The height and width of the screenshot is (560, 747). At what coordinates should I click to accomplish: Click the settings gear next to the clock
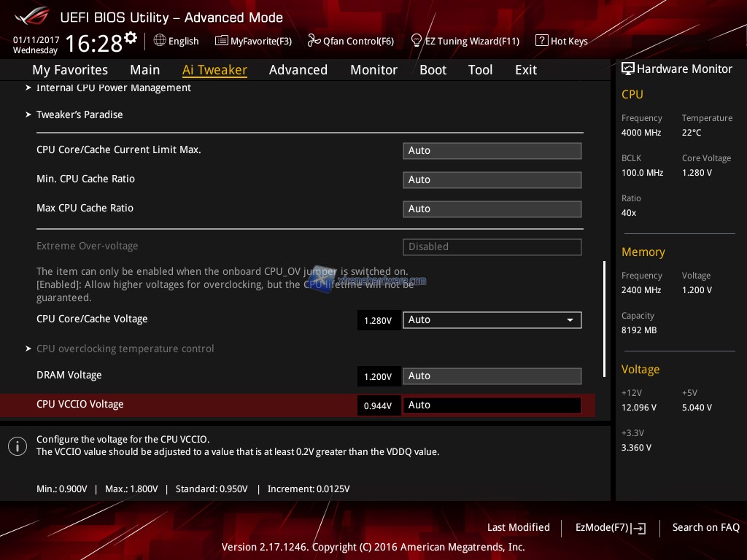coord(131,38)
